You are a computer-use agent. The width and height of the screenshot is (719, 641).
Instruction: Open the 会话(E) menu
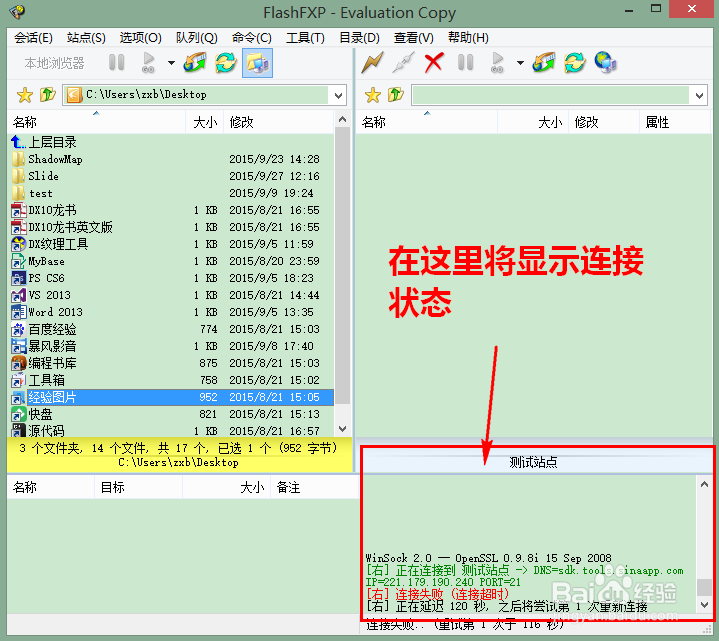point(33,38)
